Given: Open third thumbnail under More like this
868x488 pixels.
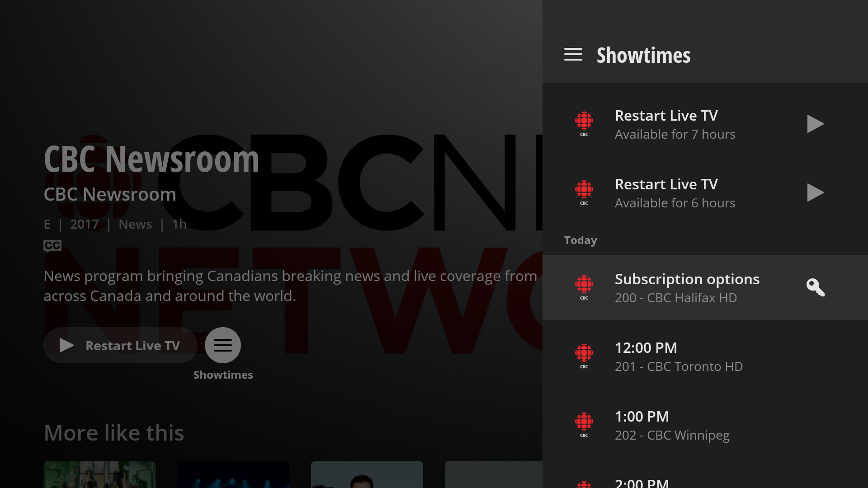Looking at the screenshot, I should pos(367,474).
